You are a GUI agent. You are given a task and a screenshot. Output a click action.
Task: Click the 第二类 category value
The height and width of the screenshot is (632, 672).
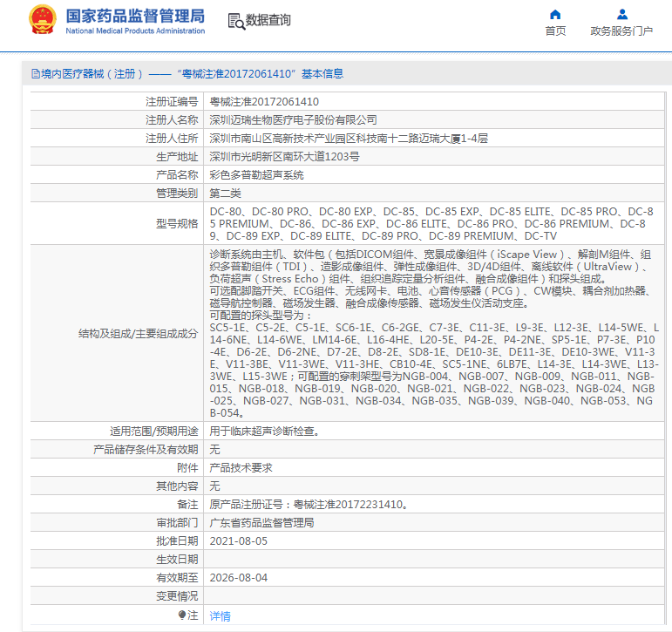(x=226, y=194)
